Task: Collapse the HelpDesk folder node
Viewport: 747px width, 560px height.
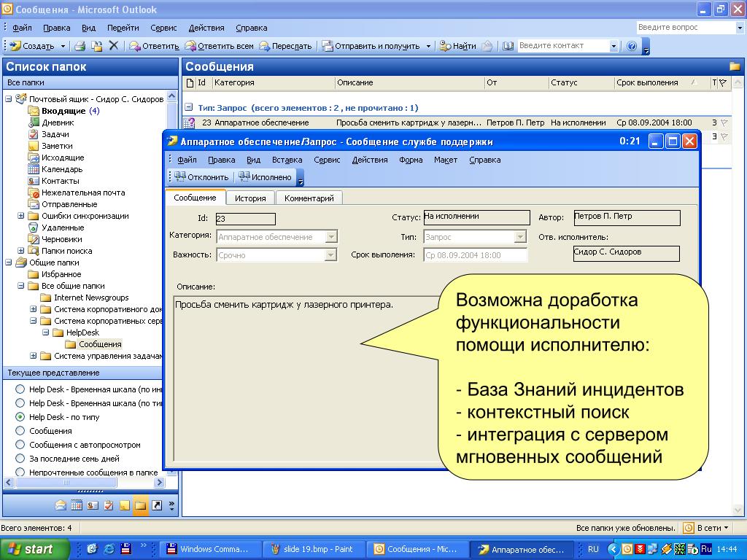Action: click(46, 332)
